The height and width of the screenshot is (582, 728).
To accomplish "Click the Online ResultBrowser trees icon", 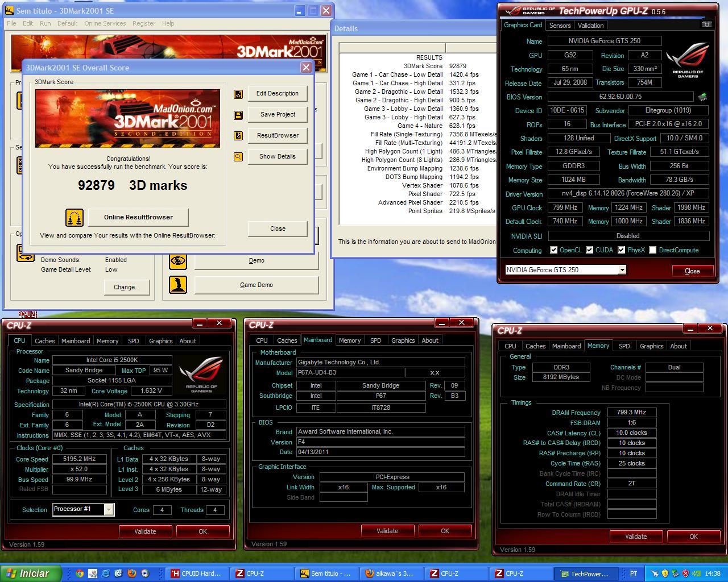I will coord(75,217).
